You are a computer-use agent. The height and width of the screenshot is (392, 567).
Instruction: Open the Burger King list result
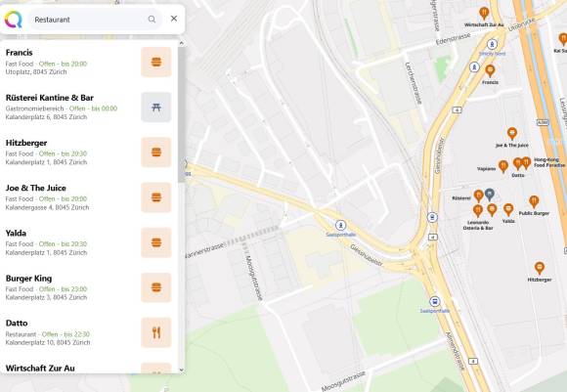pos(89,287)
